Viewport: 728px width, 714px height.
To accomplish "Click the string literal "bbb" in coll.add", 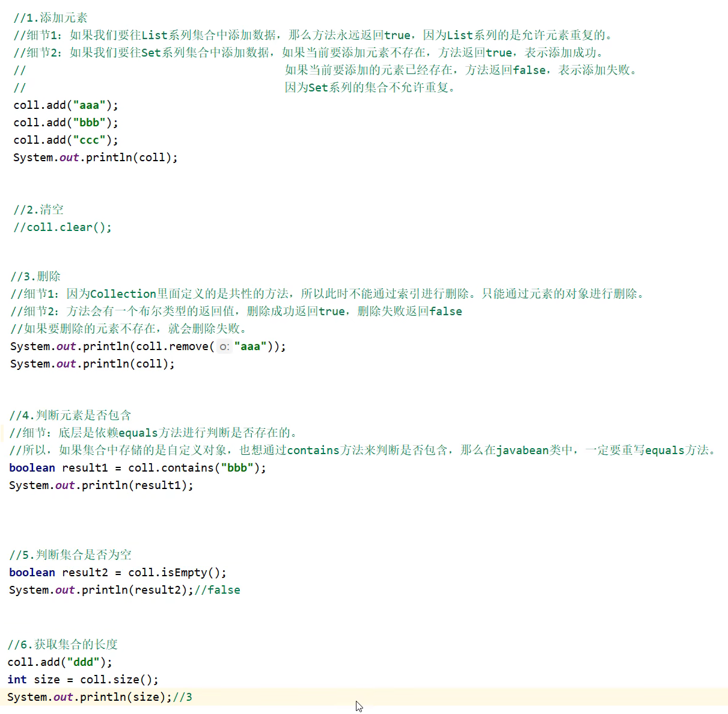I will pos(88,122).
